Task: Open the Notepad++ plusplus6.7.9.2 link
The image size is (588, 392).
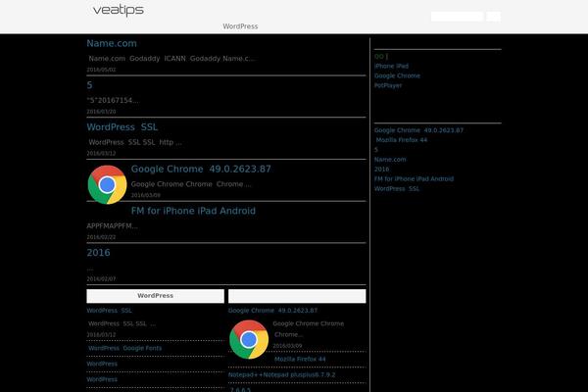Action: tap(281, 374)
